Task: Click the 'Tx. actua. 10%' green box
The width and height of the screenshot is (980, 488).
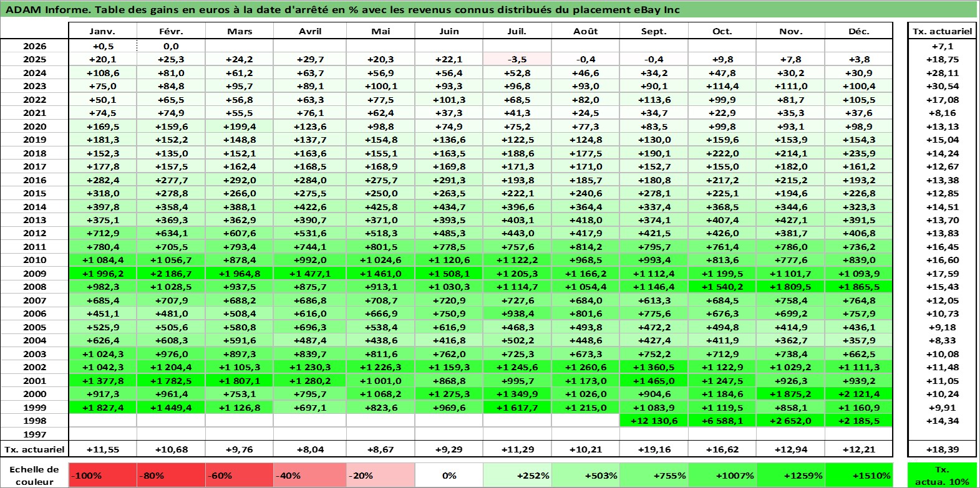Action: coord(943,475)
